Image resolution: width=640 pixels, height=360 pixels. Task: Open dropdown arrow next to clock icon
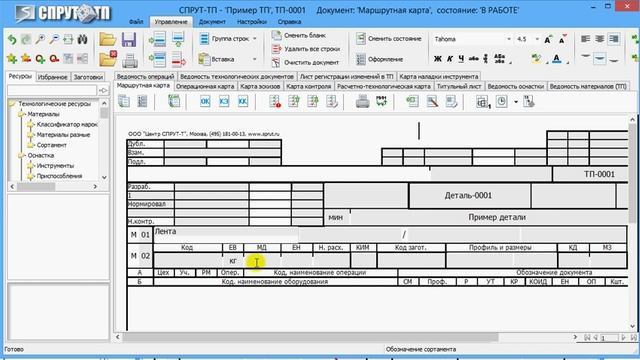[516, 102]
